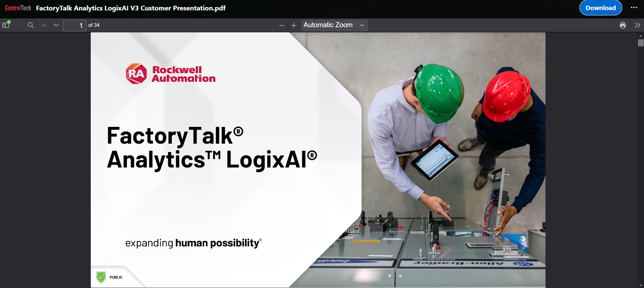This screenshot has width=644, height=288.
Task: Click the 'of 34' page count text
Action: tap(94, 25)
